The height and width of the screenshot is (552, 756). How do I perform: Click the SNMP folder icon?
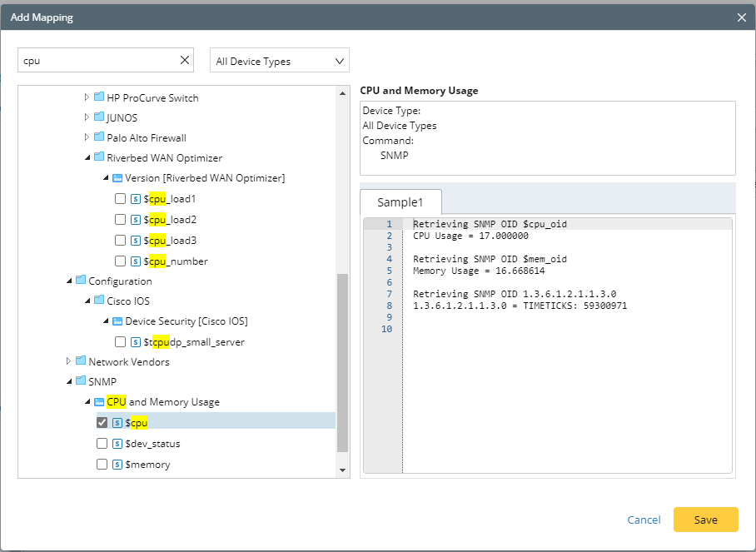point(81,381)
